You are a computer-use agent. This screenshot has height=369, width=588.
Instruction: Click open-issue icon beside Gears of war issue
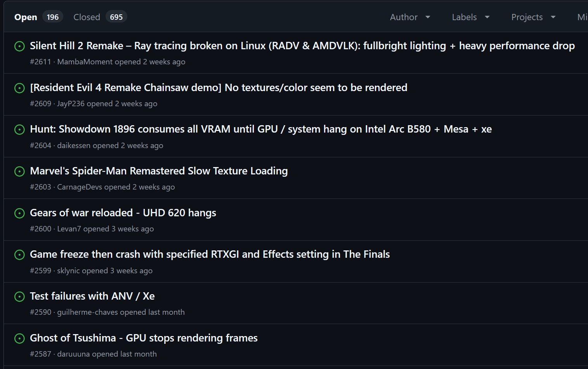click(19, 213)
